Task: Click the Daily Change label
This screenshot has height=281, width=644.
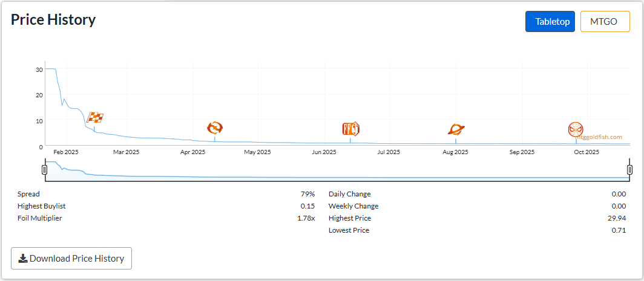Action: coord(349,194)
